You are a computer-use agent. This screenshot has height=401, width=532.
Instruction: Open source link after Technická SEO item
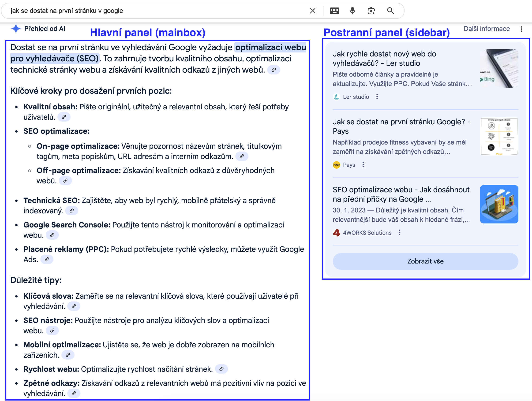[x=71, y=211]
